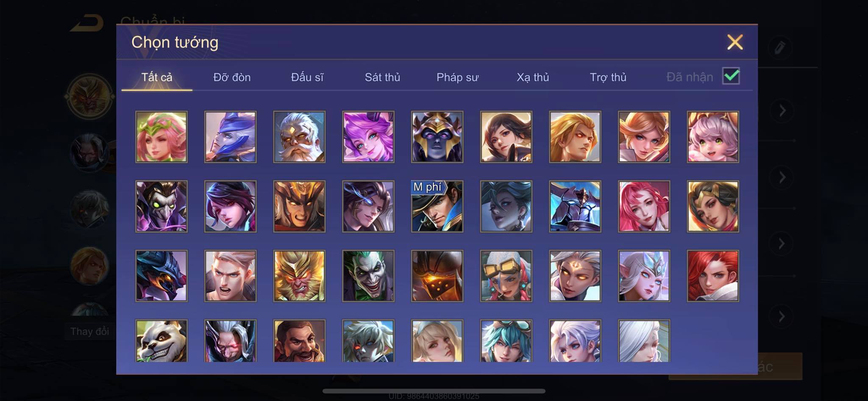The image size is (868, 401).
Task: Show heroes under Pháp sư
Action: [457, 77]
